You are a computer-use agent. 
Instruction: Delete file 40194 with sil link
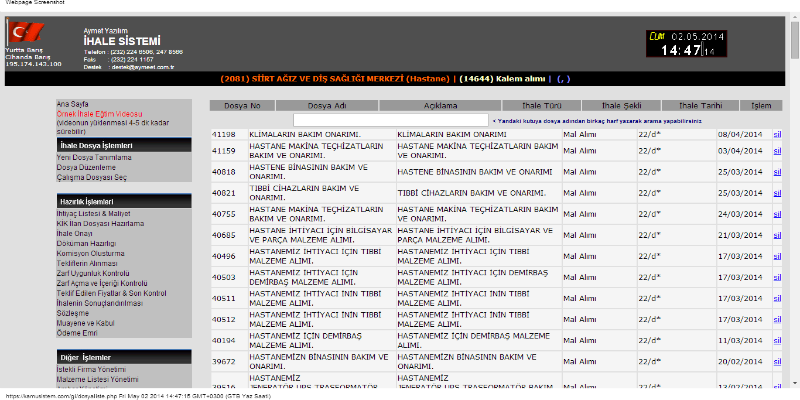pos(777,340)
